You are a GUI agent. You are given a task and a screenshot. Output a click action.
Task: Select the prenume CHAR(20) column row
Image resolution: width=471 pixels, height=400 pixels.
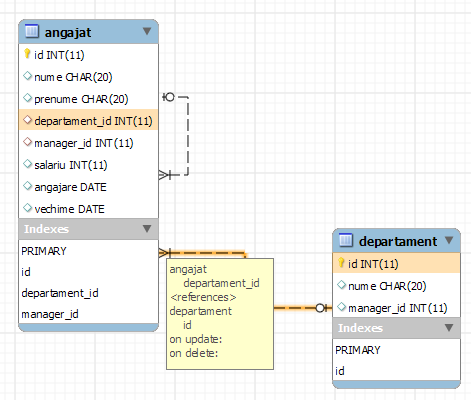click(88, 99)
